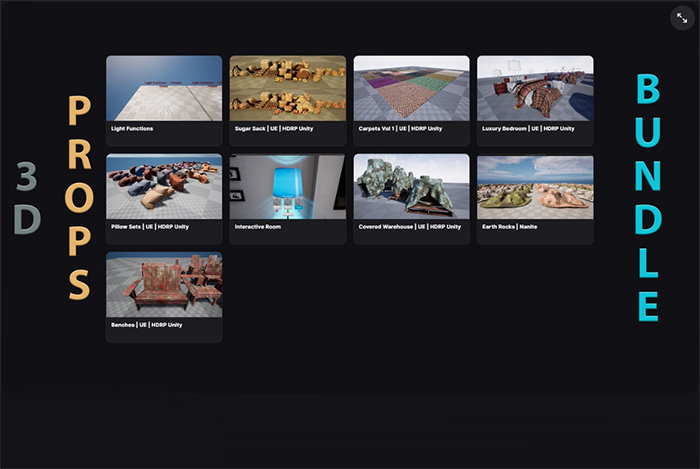This screenshot has height=469, width=700.
Task: Click 'Covered Warehouse | UE | HDRP Unity' title
Action: (x=409, y=227)
